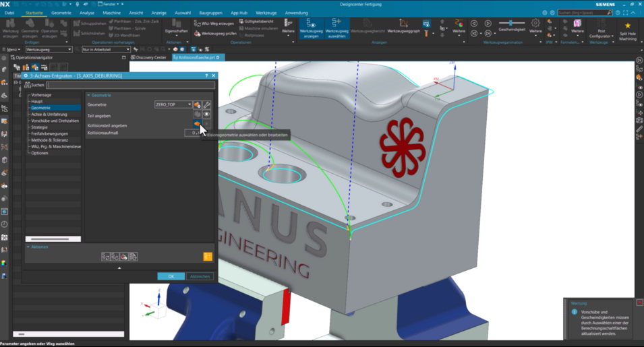
Task: Click the command search field top right
Action: [x=585, y=13]
